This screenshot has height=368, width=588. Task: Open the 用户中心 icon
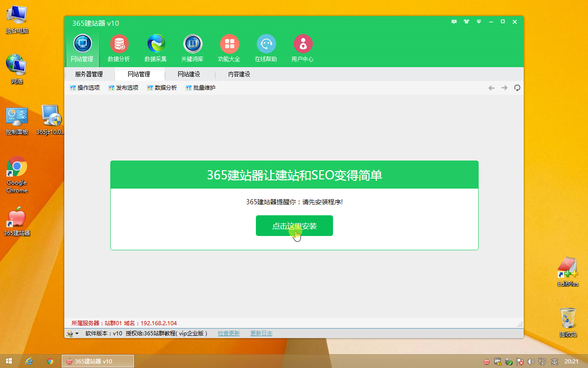click(303, 48)
